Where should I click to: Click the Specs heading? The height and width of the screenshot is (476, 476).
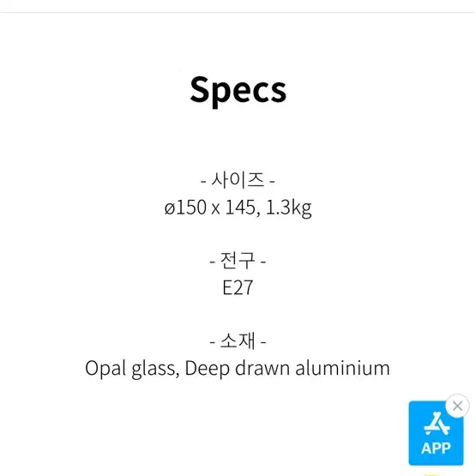coord(238,90)
